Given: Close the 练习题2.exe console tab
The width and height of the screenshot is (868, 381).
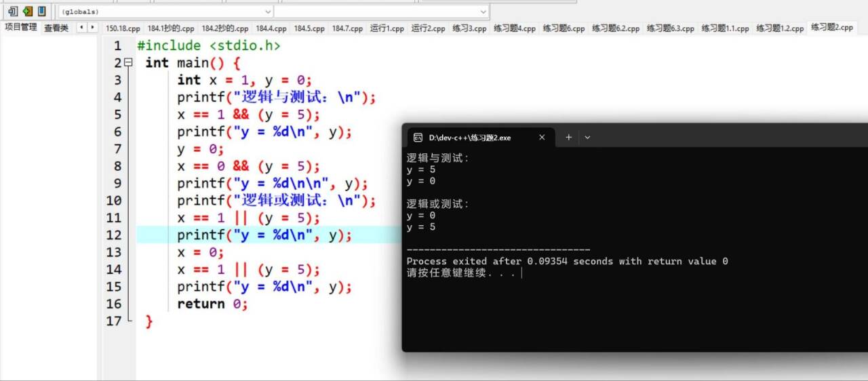Looking at the screenshot, I should pyautogui.click(x=542, y=137).
